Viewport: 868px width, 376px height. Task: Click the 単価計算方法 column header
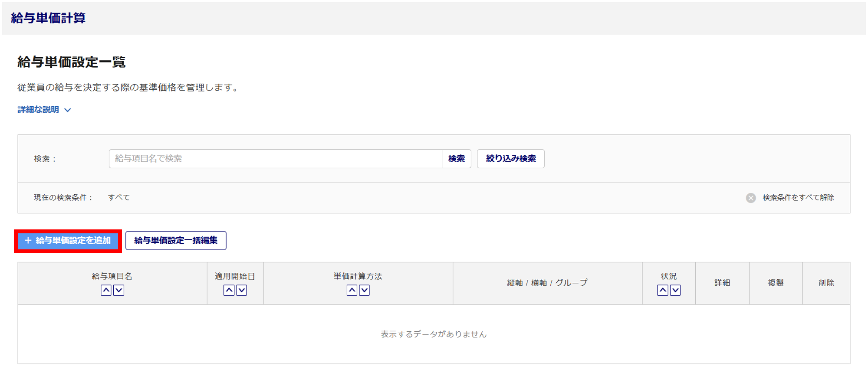358,276
